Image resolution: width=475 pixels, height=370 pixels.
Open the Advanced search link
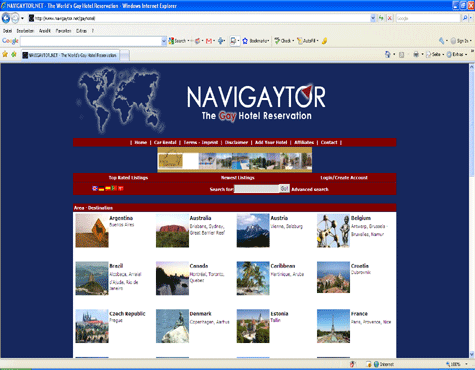click(x=310, y=189)
